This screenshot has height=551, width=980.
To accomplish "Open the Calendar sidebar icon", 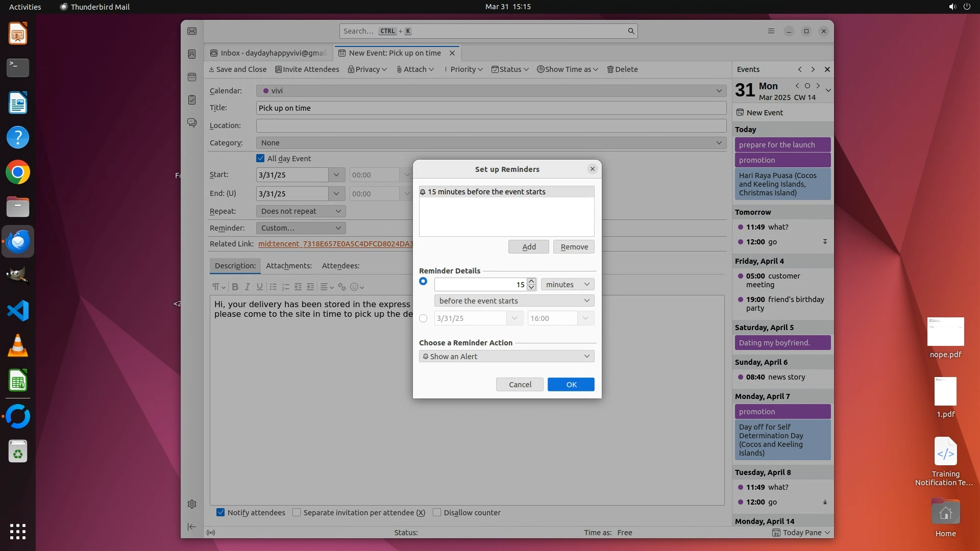I will pyautogui.click(x=192, y=77).
